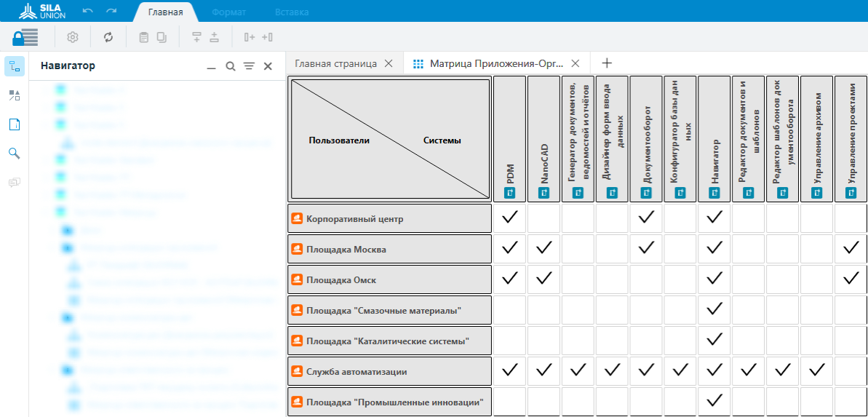This screenshot has width=868, height=417.
Task: Collapse the Навигатор panel with the dash
Action: coord(212,66)
